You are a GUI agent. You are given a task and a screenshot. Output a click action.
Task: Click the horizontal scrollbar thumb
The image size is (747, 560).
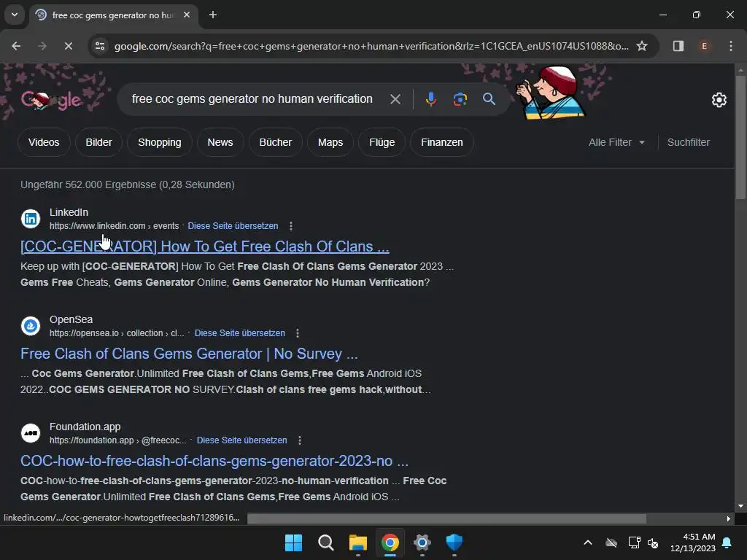point(447,518)
